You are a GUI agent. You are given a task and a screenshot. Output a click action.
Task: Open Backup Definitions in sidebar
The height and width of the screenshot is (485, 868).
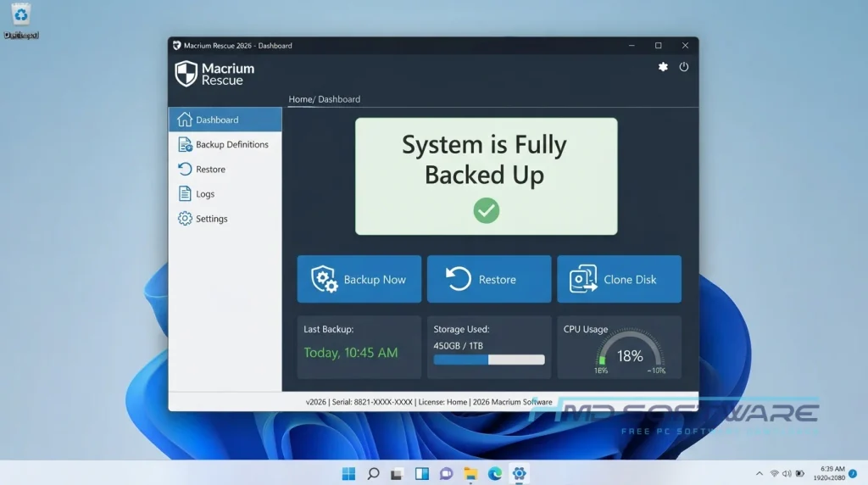225,144
